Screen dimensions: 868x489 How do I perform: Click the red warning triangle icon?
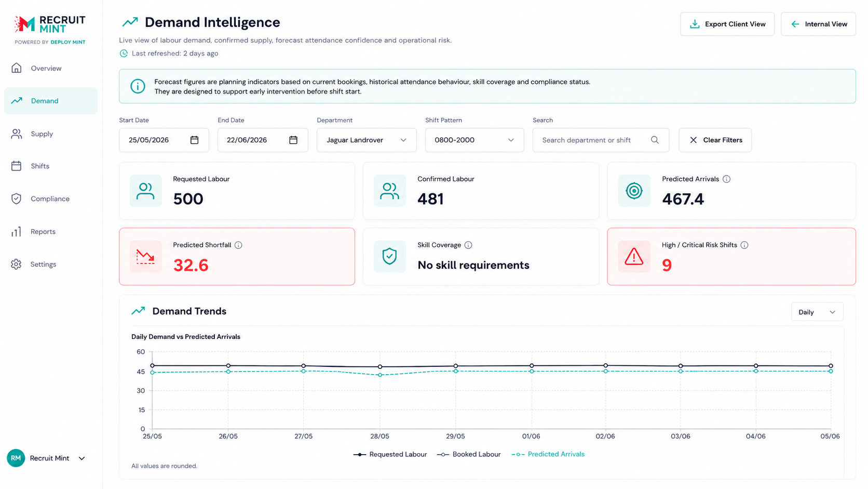[x=634, y=257]
